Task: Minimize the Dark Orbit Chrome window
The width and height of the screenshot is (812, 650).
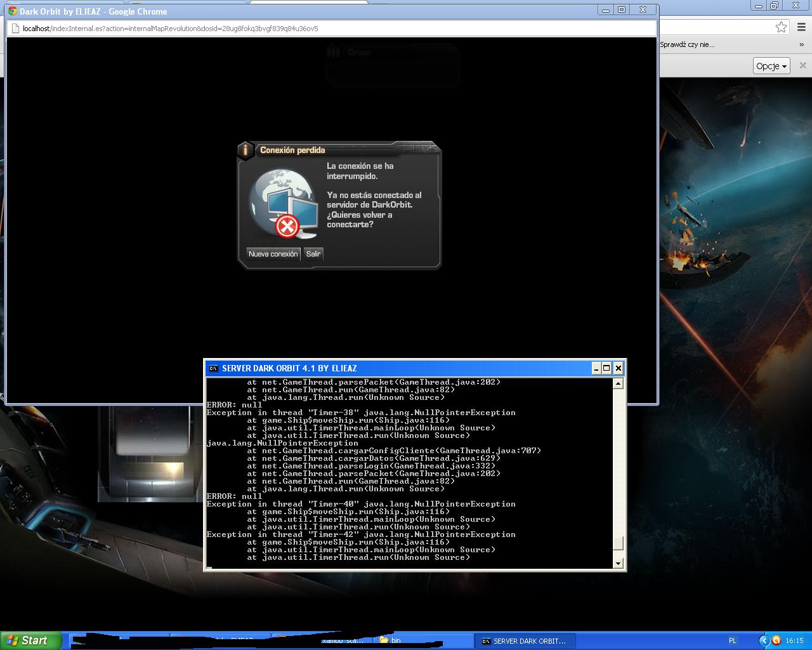Action: 606,10
